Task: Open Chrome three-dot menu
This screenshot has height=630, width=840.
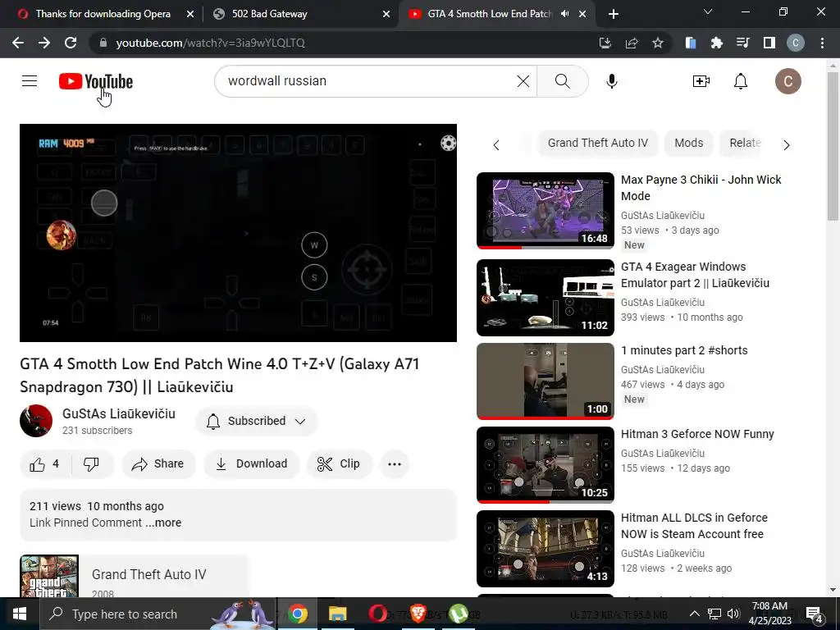Action: [x=822, y=43]
